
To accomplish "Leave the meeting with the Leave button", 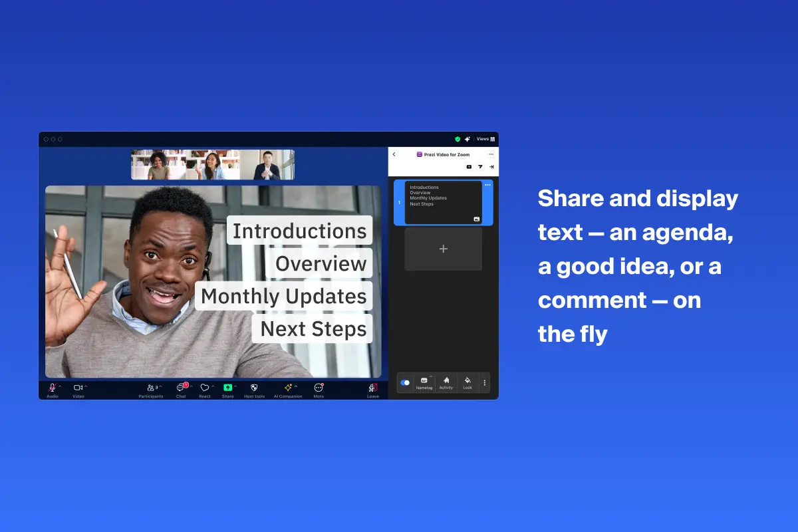I will (x=372, y=387).
